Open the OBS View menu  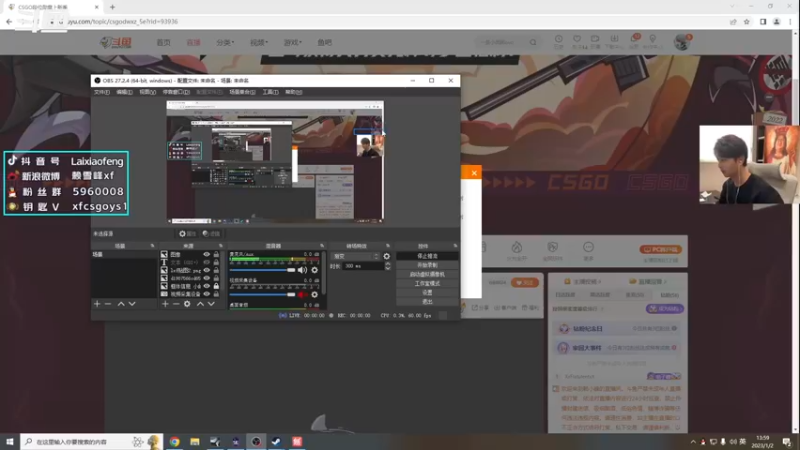click(x=147, y=92)
